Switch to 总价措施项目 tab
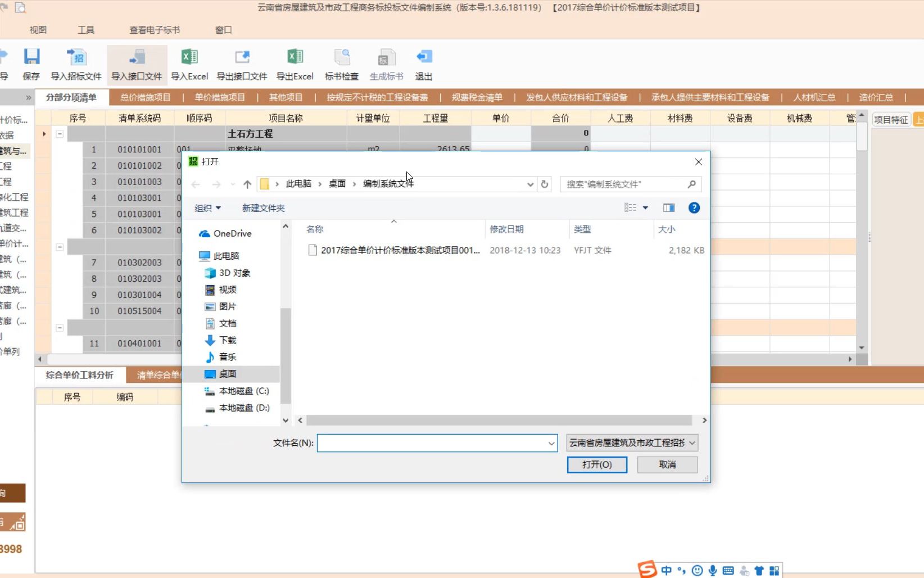 [x=146, y=97]
